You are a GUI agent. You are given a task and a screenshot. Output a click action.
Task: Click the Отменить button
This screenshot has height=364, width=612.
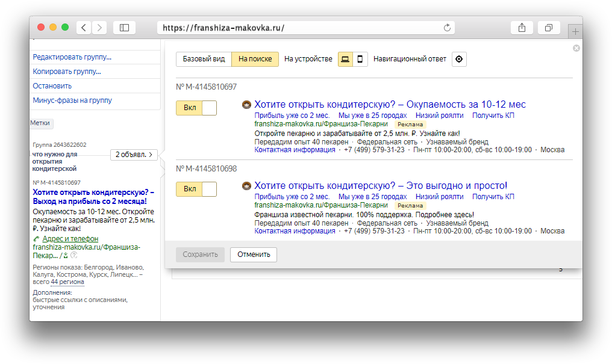[254, 254]
